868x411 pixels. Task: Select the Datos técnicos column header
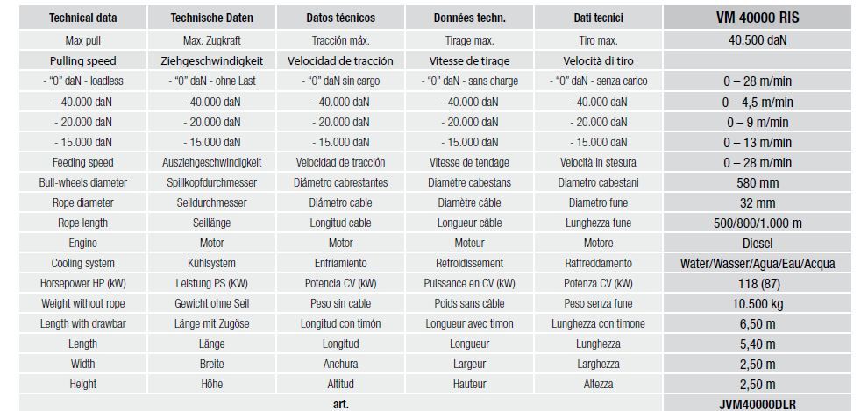point(339,18)
